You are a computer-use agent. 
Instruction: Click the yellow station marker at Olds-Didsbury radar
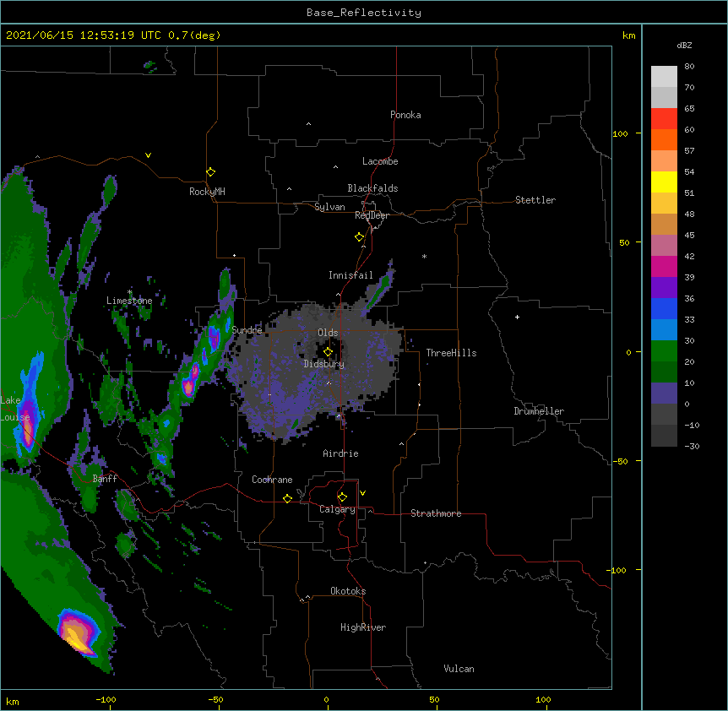328,352
